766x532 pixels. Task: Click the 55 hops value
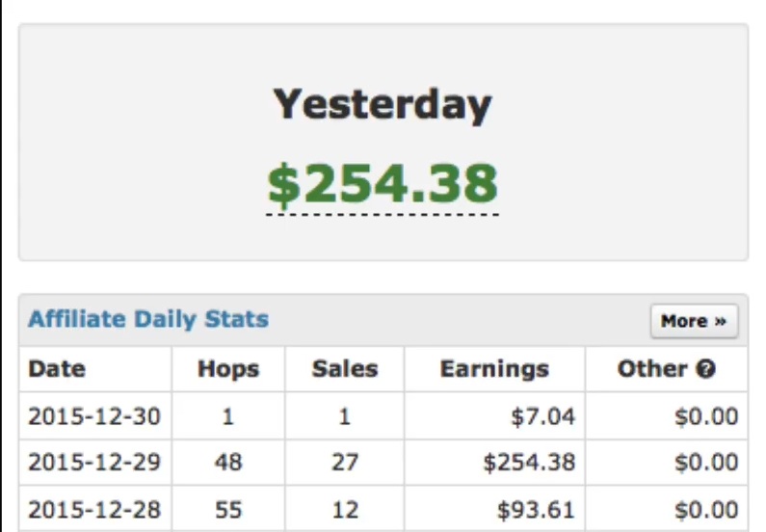[228, 509]
